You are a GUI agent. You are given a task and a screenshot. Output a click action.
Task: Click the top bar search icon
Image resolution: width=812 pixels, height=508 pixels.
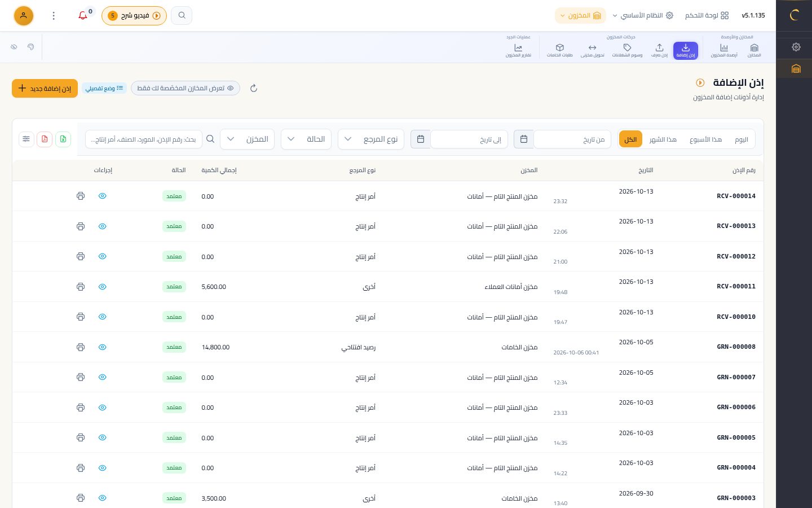coord(182,15)
